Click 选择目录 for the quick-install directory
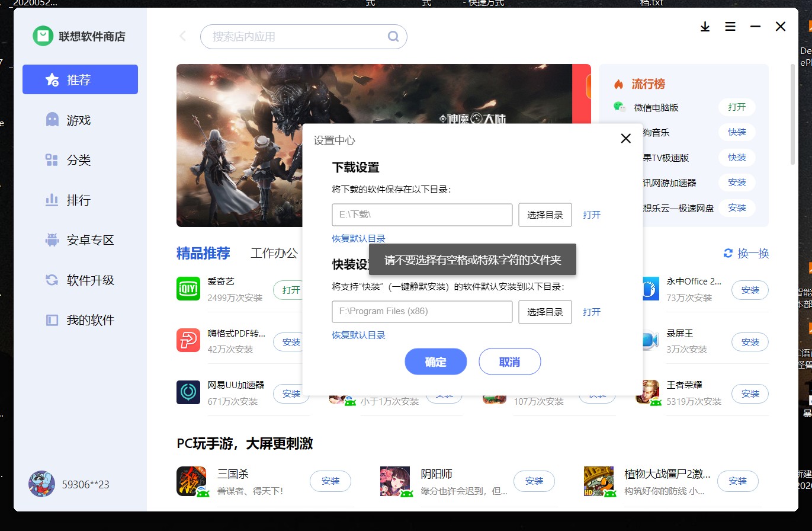The width and height of the screenshot is (812, 531). pyautogui.click(x=545, y=311)
